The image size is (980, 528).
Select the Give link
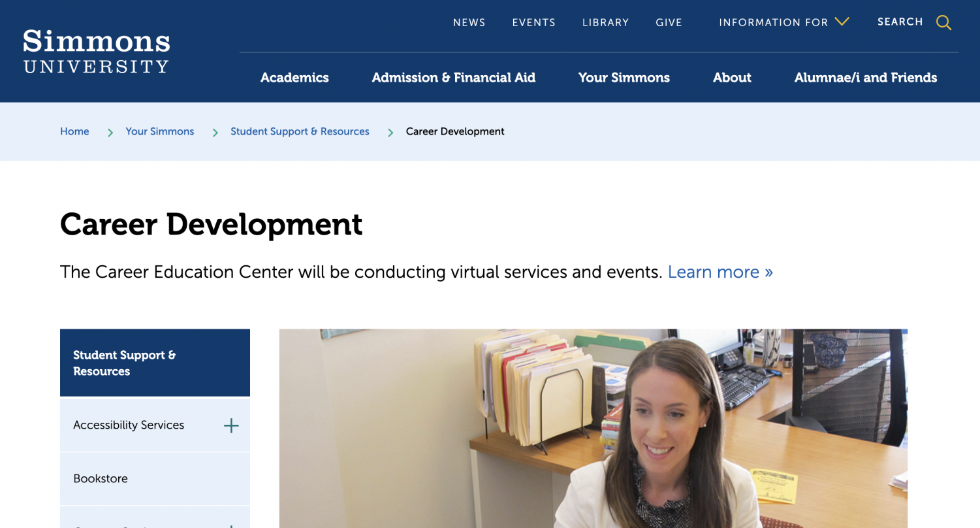point(669,22)
